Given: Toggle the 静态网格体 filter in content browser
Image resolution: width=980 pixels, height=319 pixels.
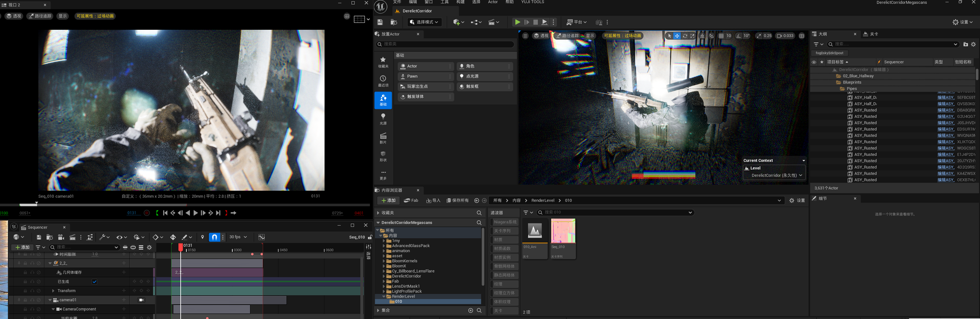Looking at the screenshot, I should tap(504, 275).
